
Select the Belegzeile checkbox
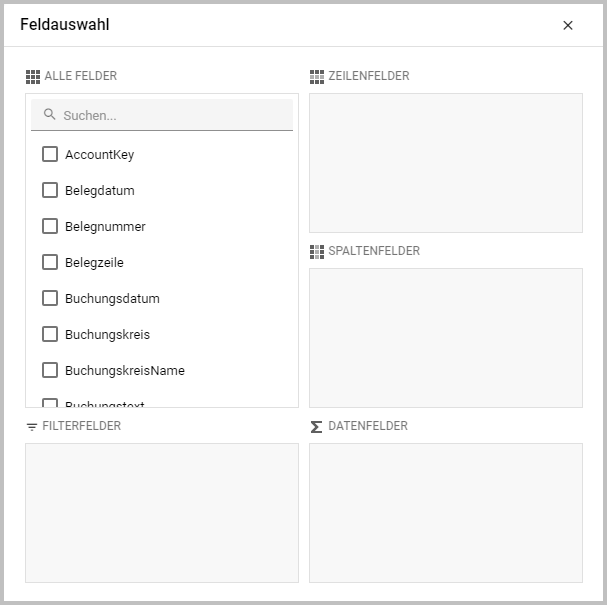[x=50, y=262]
